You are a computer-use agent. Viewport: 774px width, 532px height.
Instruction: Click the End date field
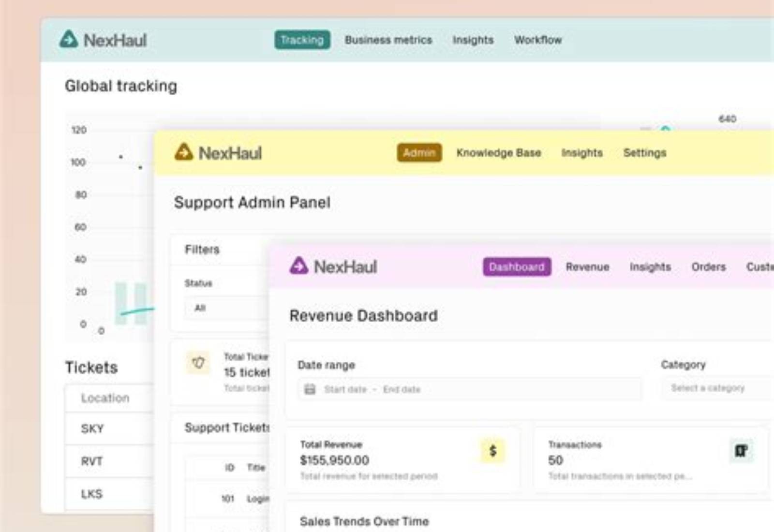[x=402, y=389]
